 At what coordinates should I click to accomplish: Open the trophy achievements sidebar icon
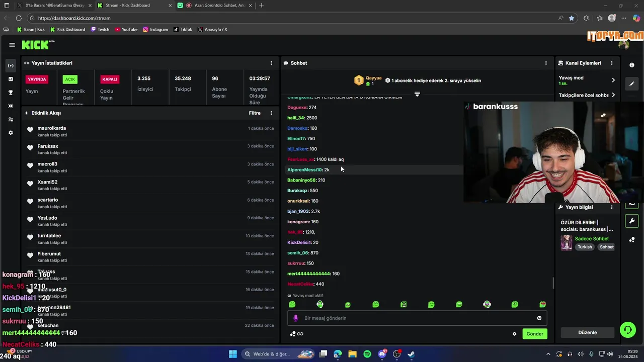coord(11,93)
